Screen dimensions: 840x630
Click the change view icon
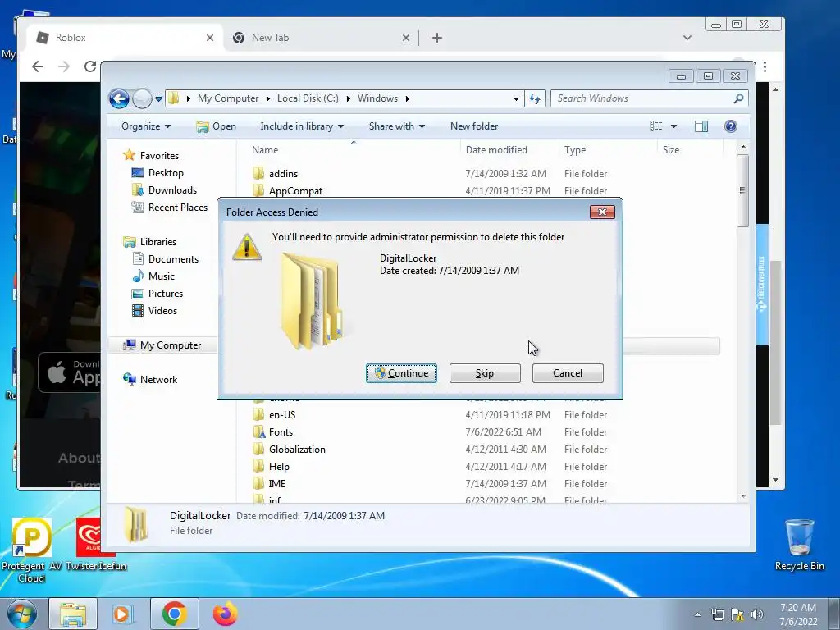pyautogui.click(x=656, y=126)
